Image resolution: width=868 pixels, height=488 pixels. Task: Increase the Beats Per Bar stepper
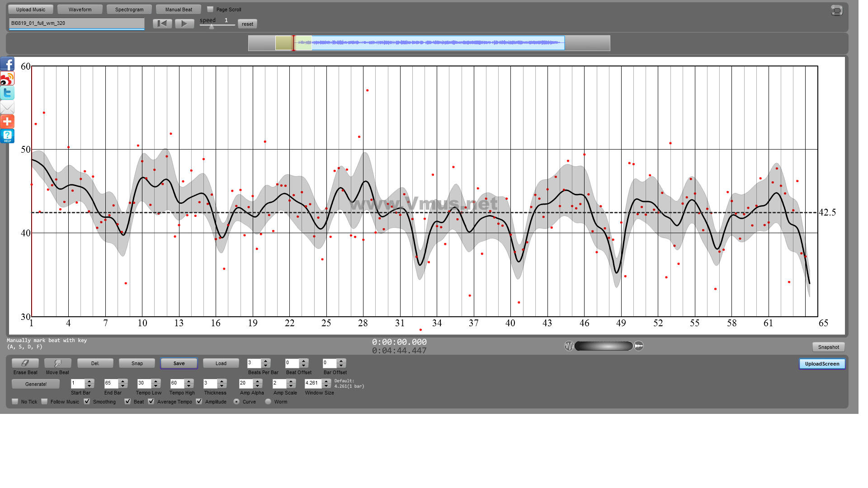(266, 361)
